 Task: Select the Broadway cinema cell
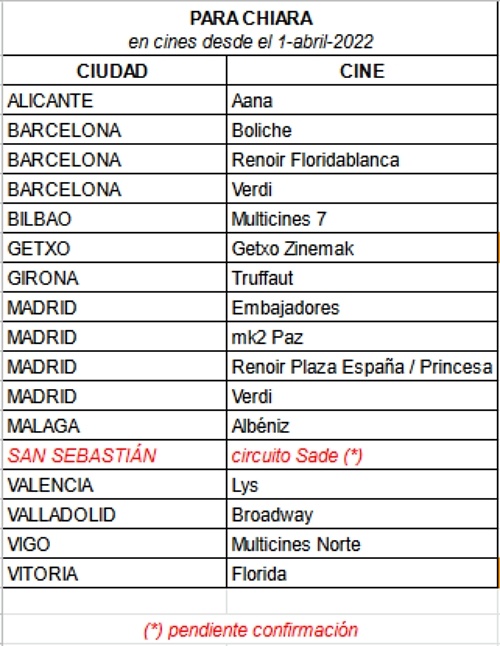coord(362,515)
